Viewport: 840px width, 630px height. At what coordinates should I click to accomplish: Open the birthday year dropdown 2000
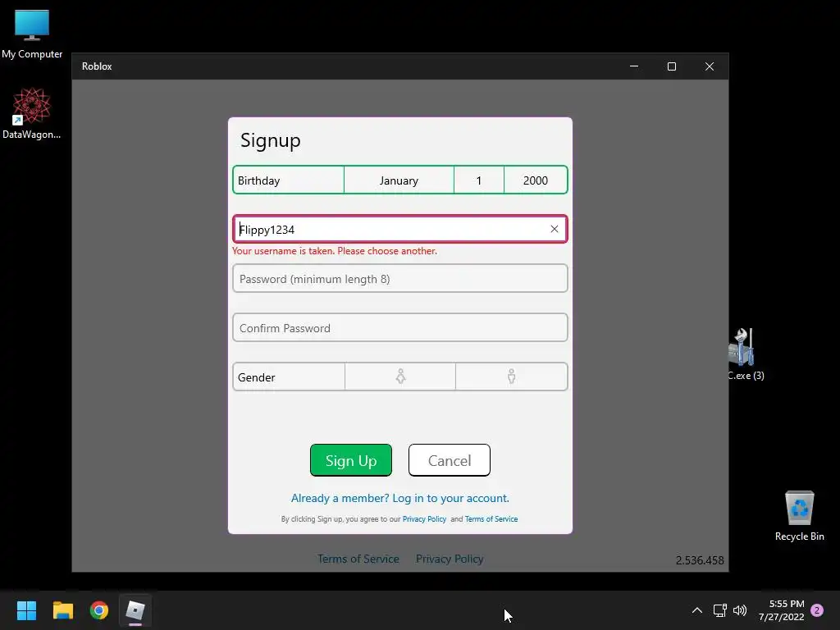535,180
